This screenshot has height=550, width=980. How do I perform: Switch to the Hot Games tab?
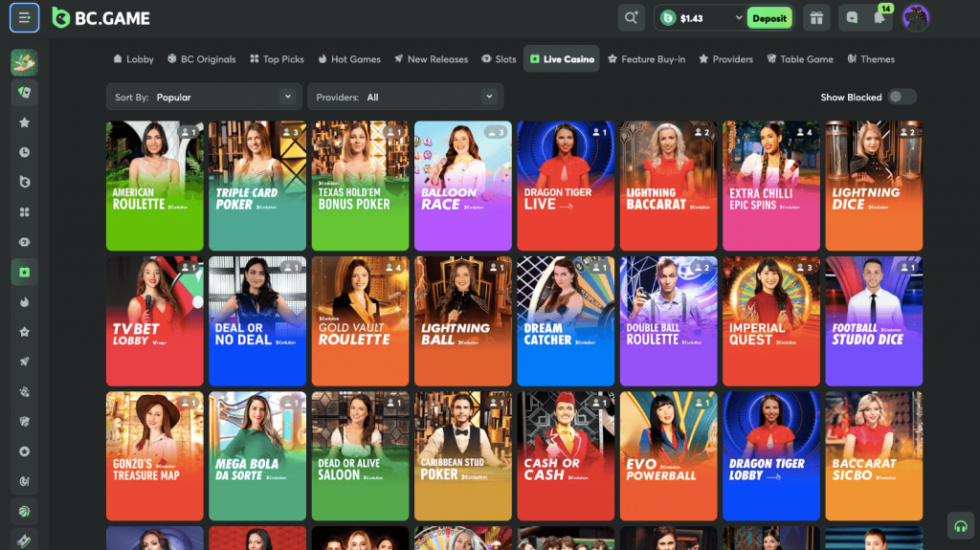[x=349, y=58]
